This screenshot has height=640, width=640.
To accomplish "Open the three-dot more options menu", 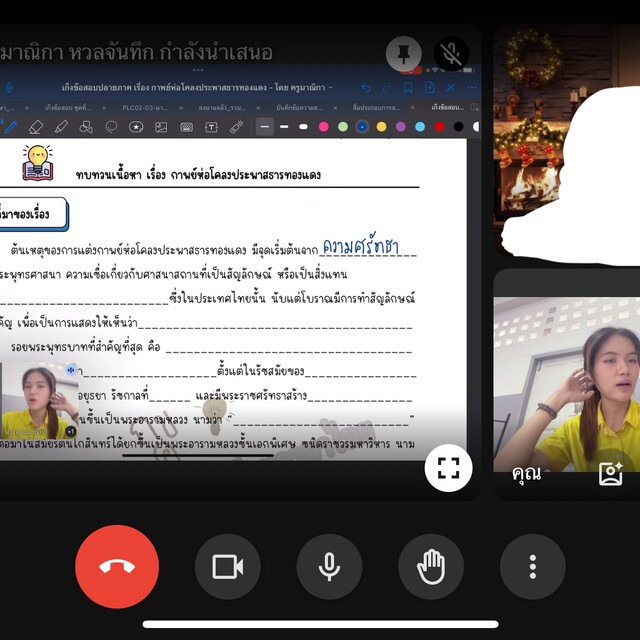I will (x=532, y=567).
